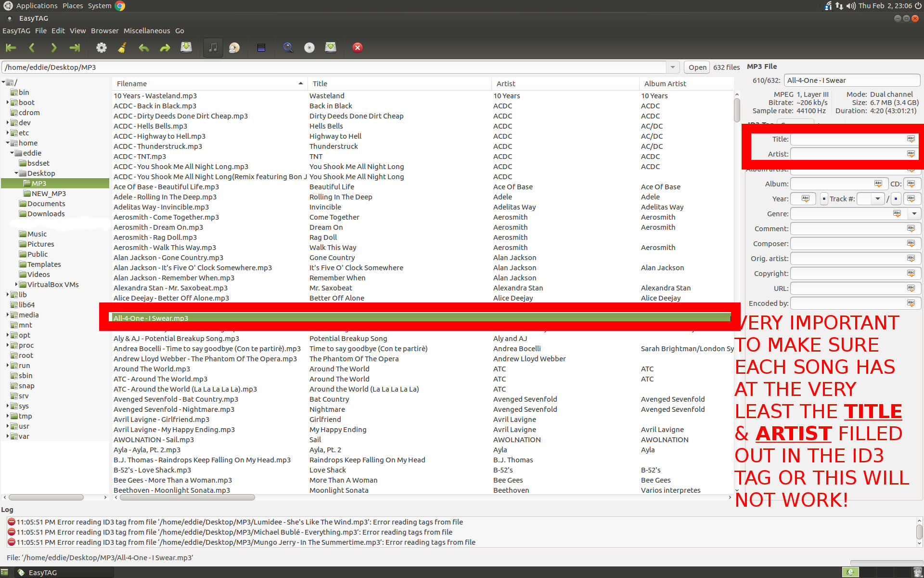Image resolution: width=924 pixels, height=578 pixels.
Task: Open the Miscellaneous menu
Action: tap(146, 31)
